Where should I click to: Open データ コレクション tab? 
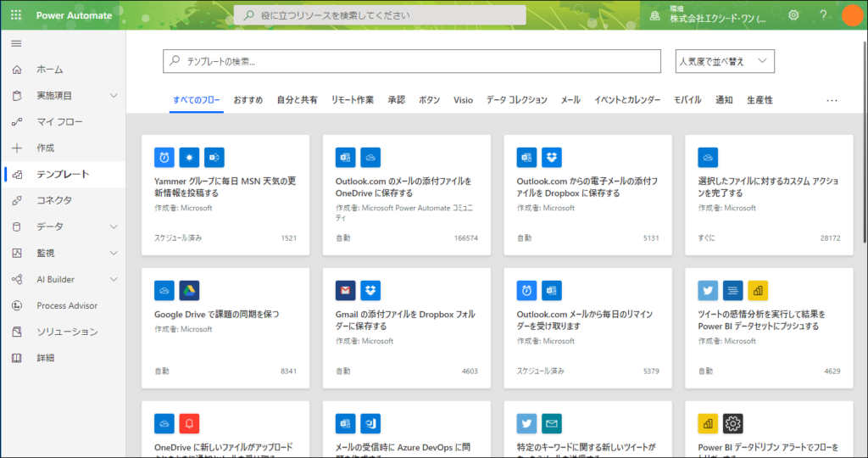(517, 100)
